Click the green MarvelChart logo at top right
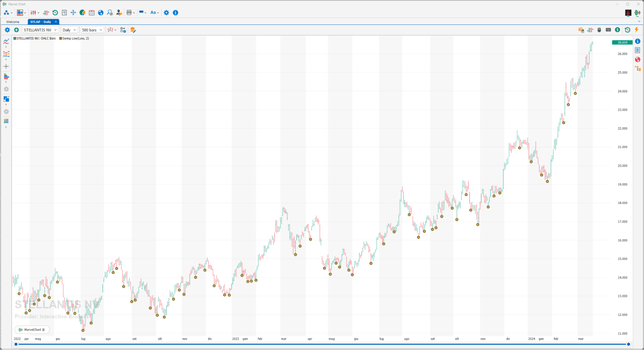 (x=637, y=13)
